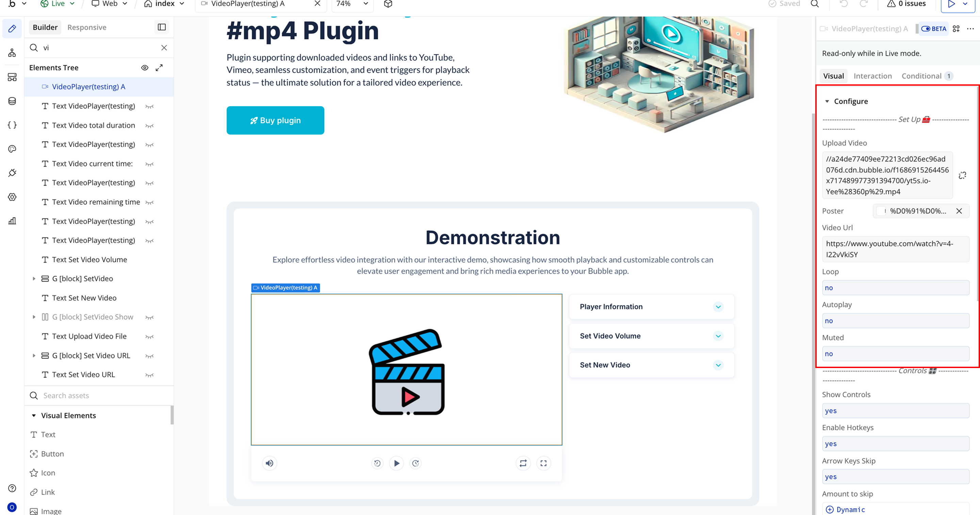Switch to the Responsive tab
The image size is (980, 515).
[x=87, y=28]
